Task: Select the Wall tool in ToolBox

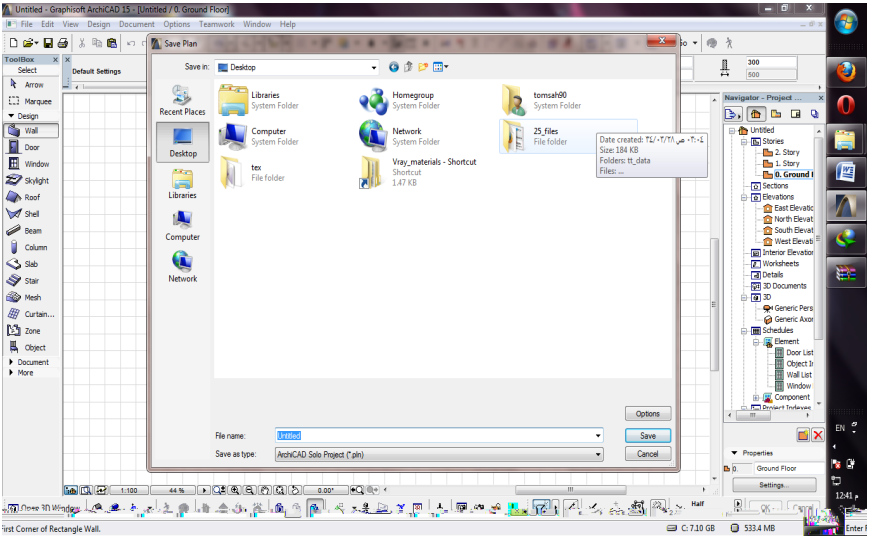Action: click(30, 131)
